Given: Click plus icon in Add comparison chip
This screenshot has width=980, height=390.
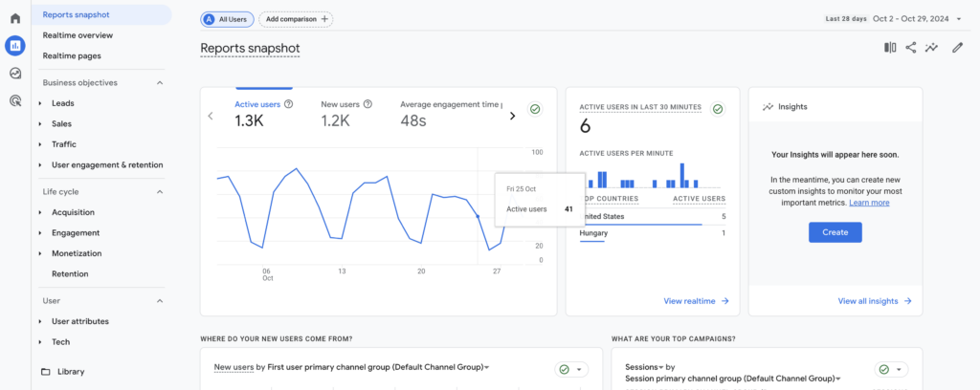Looking at the screenshot, I should click(323, 19).
